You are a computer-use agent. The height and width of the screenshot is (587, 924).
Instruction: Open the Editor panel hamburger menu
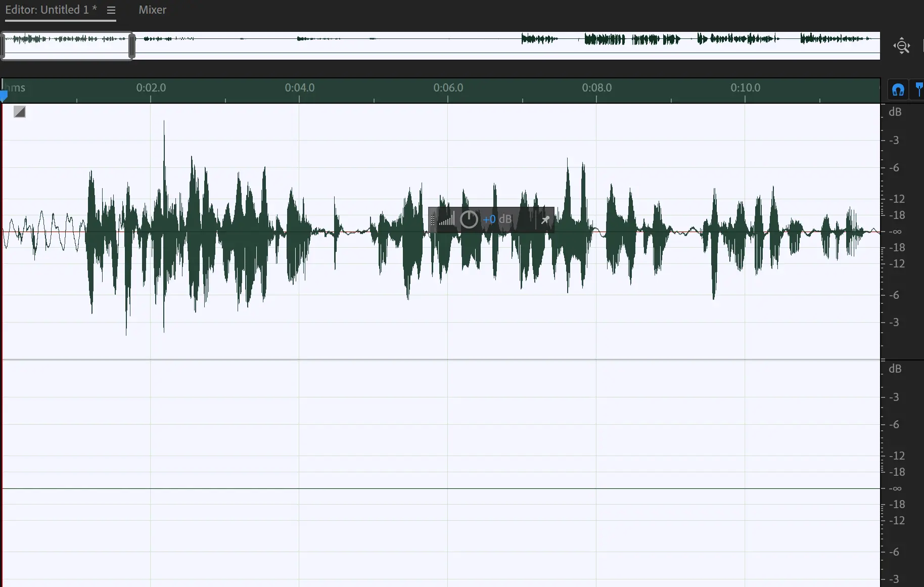tap(111, 10)
